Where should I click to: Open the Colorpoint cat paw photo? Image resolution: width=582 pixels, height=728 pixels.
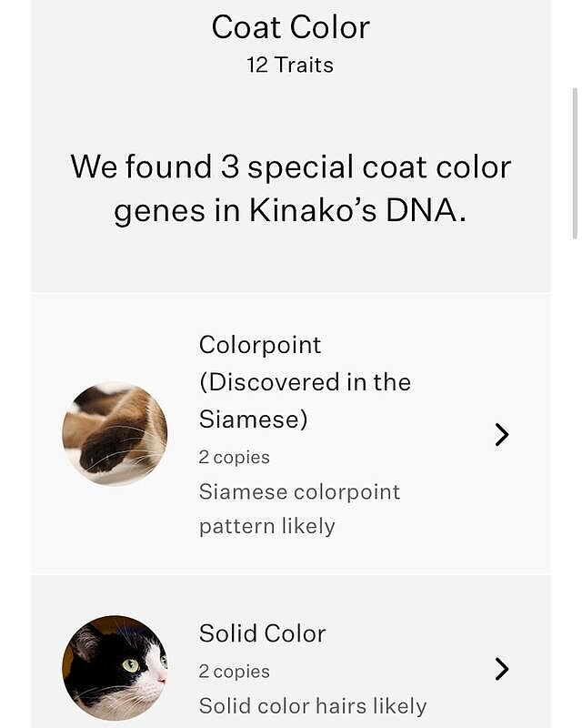pos(115,433)
